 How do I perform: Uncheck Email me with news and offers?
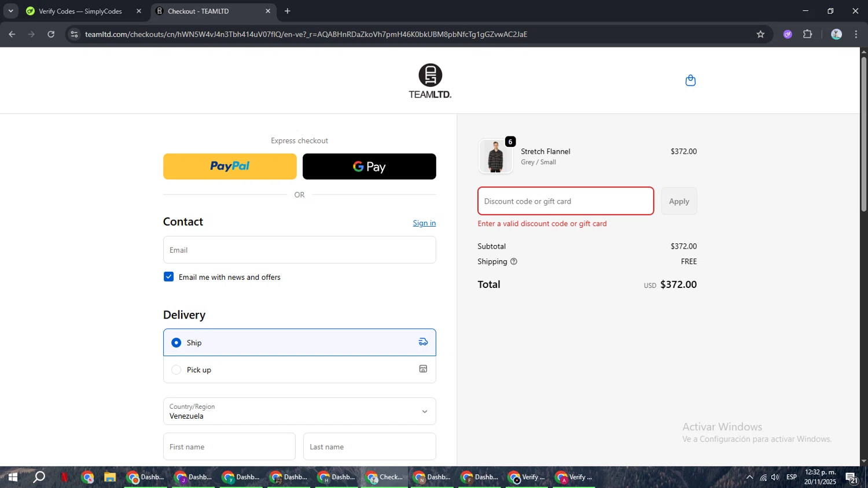pos(168,276)
